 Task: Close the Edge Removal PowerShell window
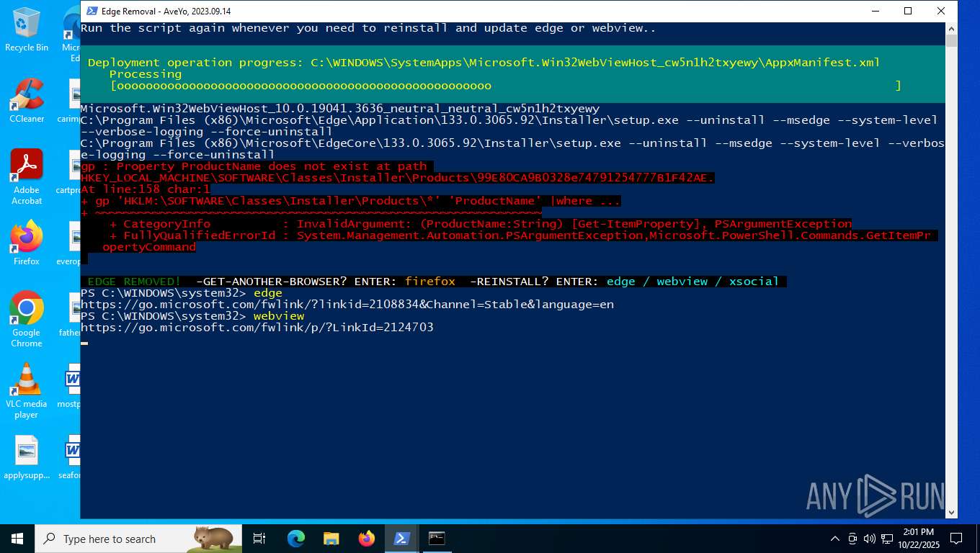pos(941,12)
